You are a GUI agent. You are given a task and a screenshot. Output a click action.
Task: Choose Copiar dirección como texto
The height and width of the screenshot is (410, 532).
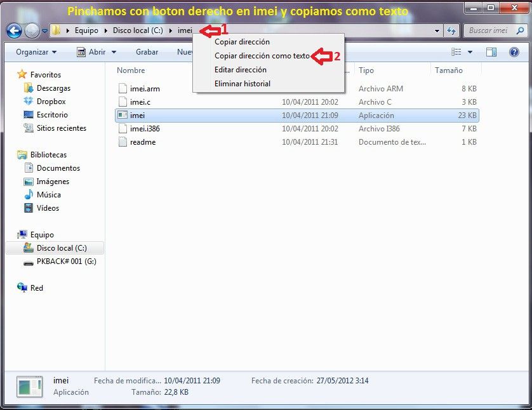point(262,56)
